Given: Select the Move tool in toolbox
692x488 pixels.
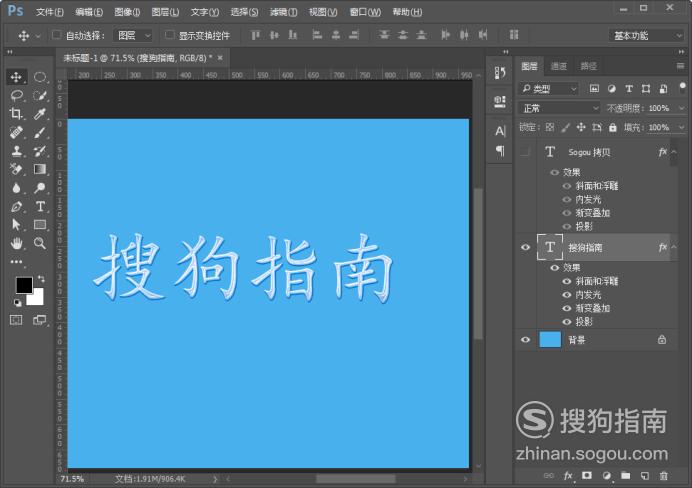Looking at the screenshot, I should pos(16,77).
